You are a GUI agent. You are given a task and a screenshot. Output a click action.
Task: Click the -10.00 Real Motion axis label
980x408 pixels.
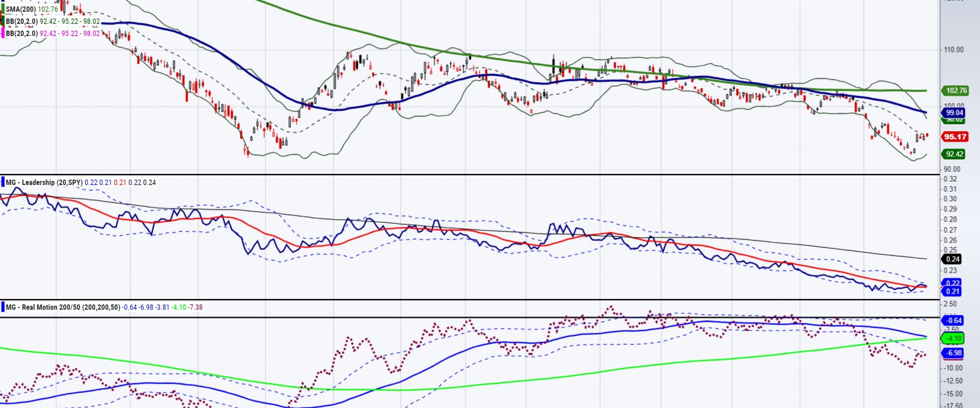point(953,368)
